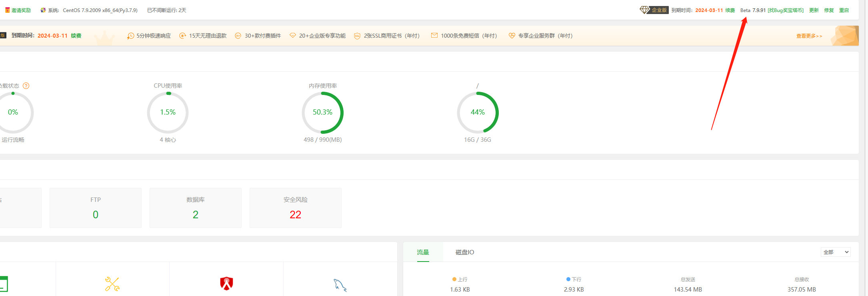Click the 16G / 36G disk text
The height and width of the screenshot is (296, 868).
point(478,140)
